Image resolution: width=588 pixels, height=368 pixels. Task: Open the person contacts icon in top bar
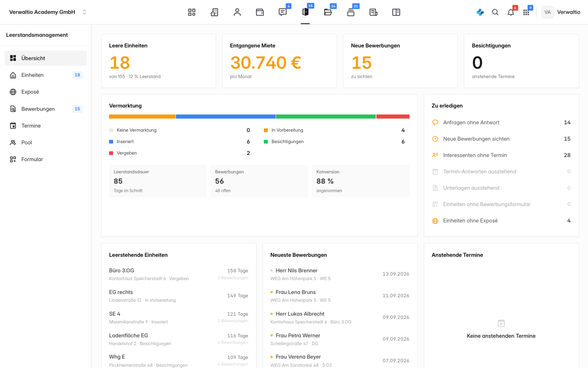coord(237,12)
